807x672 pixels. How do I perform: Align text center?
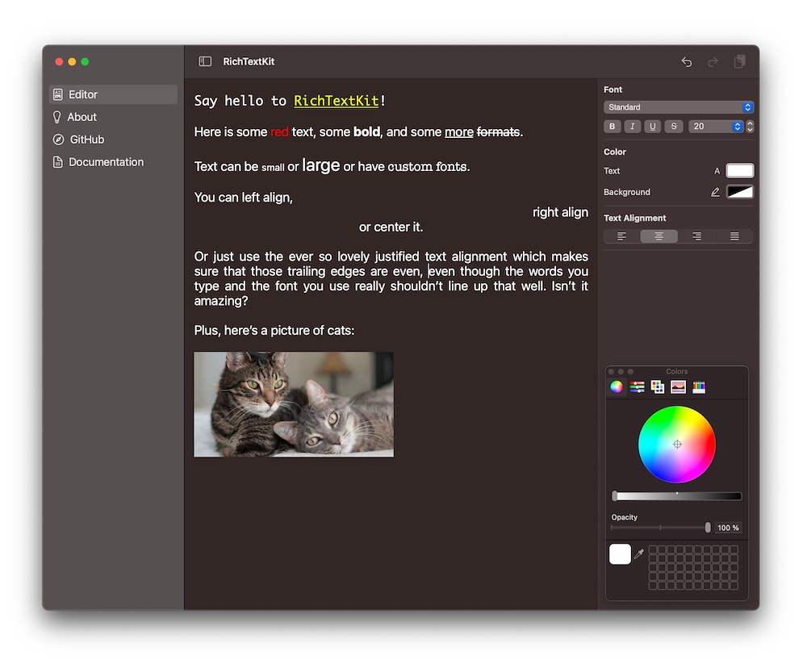point(659,236)
